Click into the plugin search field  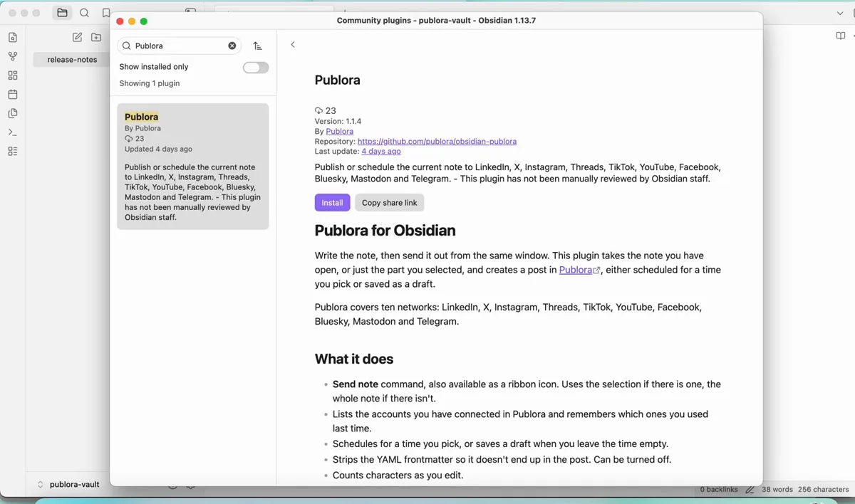point(180,46)
